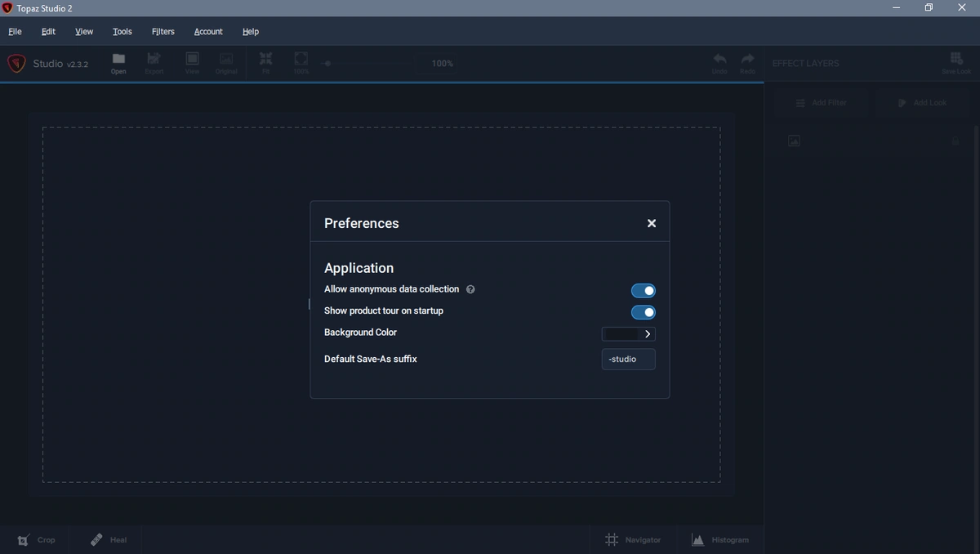Screen dimensions: 980x554
Task: Click the 100% zoom toolbar icon
Action: 301,63
